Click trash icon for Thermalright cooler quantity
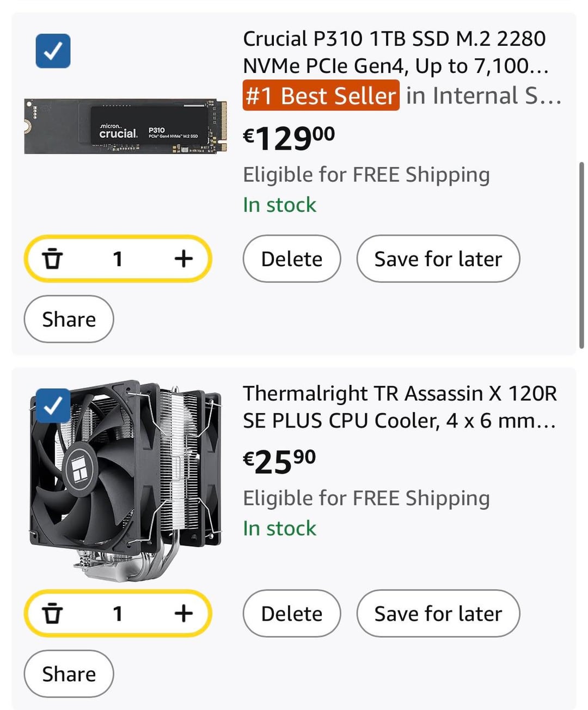This screenshot has width=588, height=710. pos(52,614)
